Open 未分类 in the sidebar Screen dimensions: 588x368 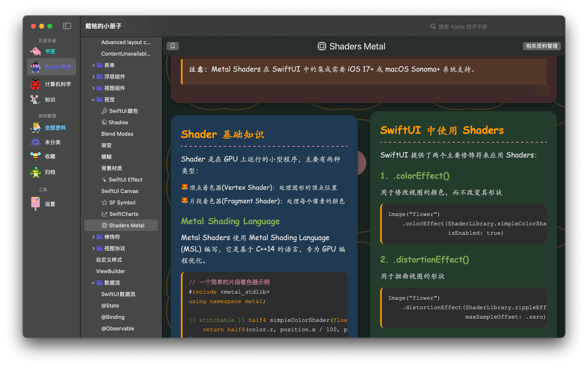click(x=51, y=142)
